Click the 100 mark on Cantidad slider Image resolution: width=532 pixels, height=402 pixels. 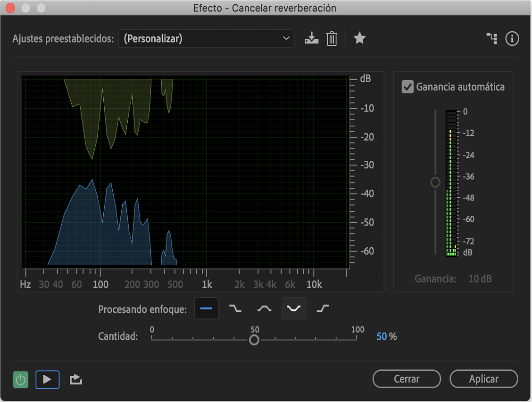point(357,329)
